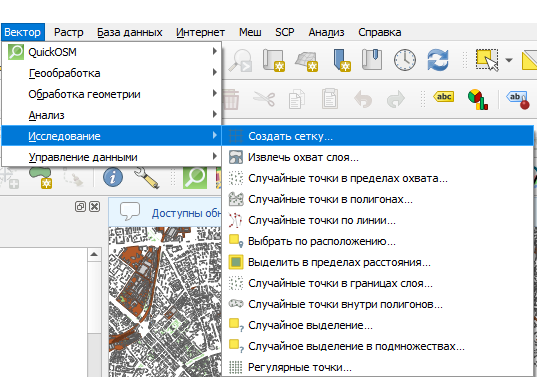
Task: Choose Извлечь охват слоя…
Action: pyautogui.click(x=378, y=157)
